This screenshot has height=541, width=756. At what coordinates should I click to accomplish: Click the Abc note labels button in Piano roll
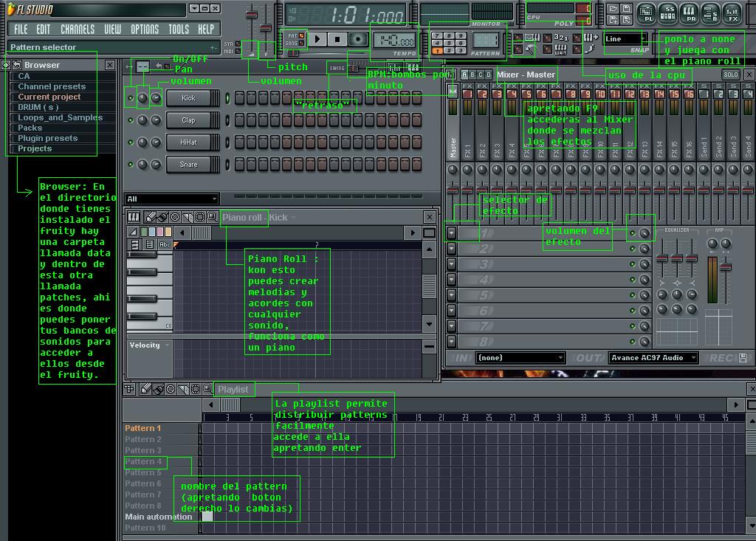point(165,244)
